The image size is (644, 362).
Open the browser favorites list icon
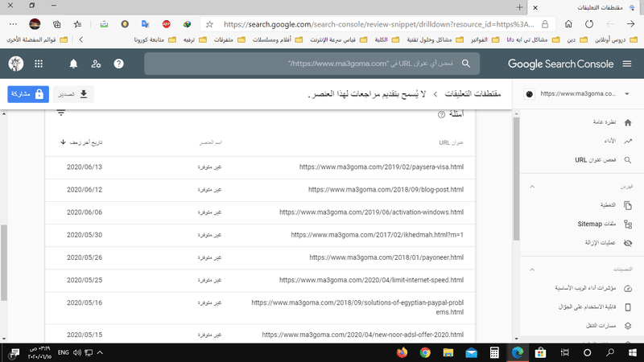tap(77, 24)
